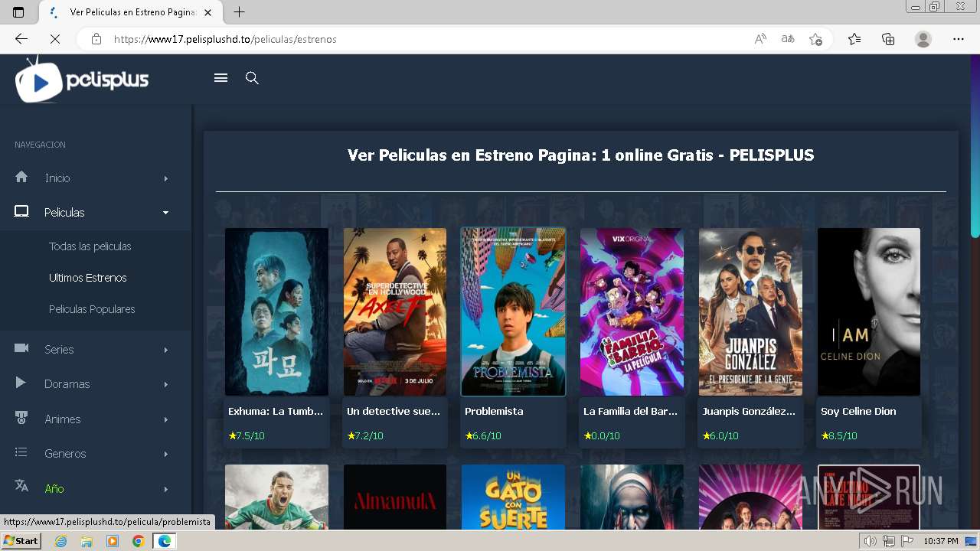This screenshot has height=551, width=980.
Task: View site information lock icon
Action: coord(96,39)
